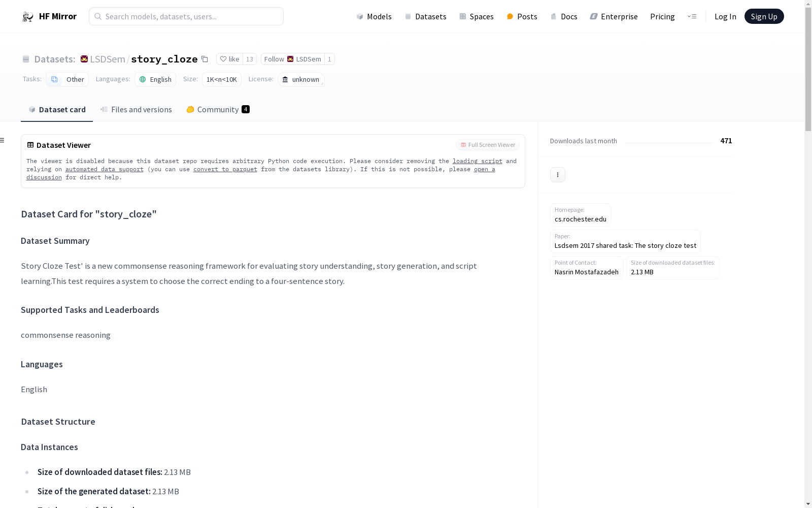Follow the LSDSem organization
Viewport: 812px width, 508px height.
click(x=293, y=59)
